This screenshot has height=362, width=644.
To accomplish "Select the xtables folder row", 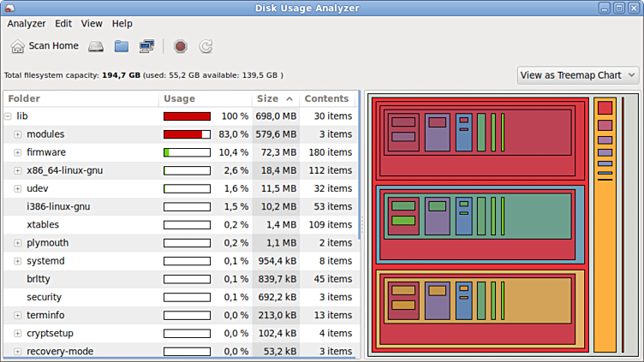I will [45, 224].
